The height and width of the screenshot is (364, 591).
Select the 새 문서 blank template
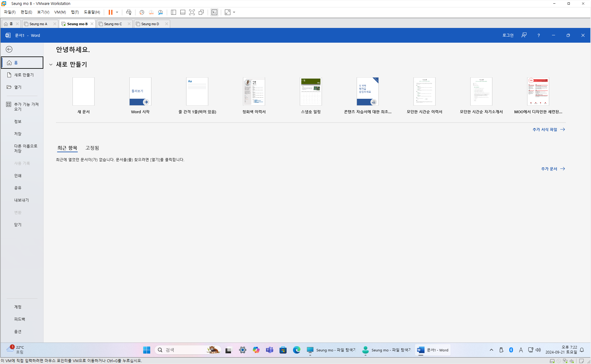click(x=84, y=91)
